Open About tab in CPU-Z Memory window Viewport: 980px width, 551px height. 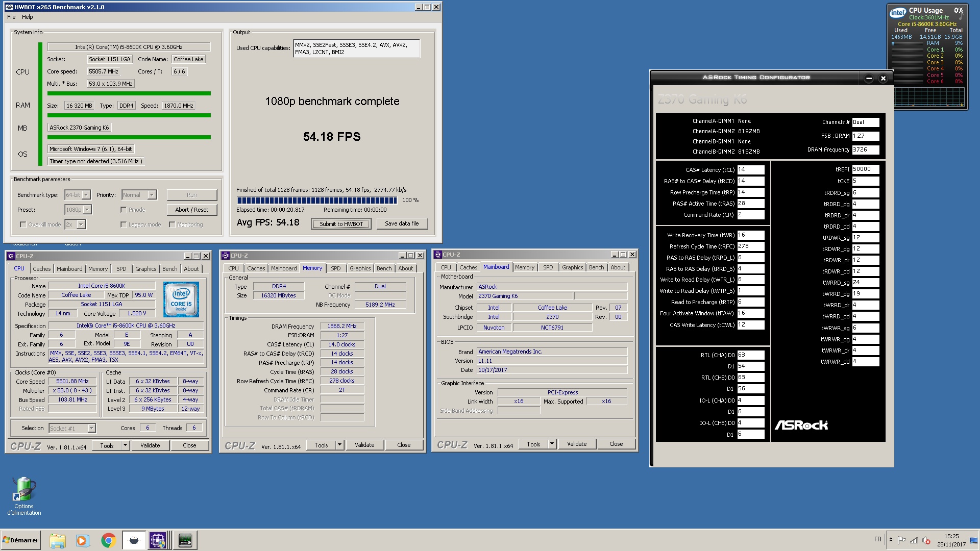[x=406, y=268]
